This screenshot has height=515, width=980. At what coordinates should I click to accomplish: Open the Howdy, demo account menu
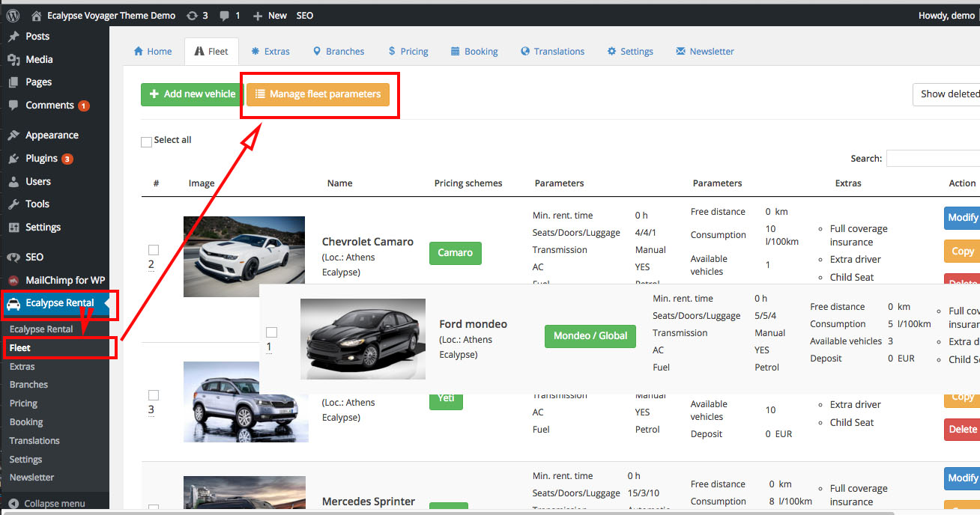(946, 16)
